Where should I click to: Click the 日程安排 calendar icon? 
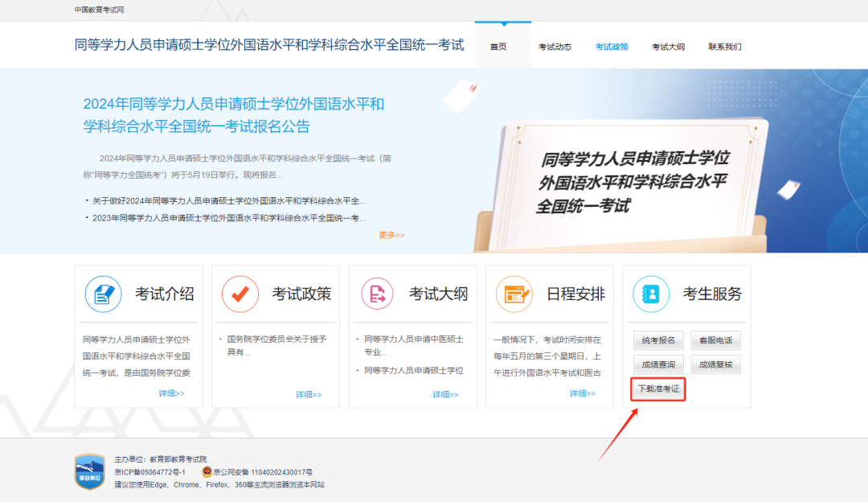(x=514, y=294)
